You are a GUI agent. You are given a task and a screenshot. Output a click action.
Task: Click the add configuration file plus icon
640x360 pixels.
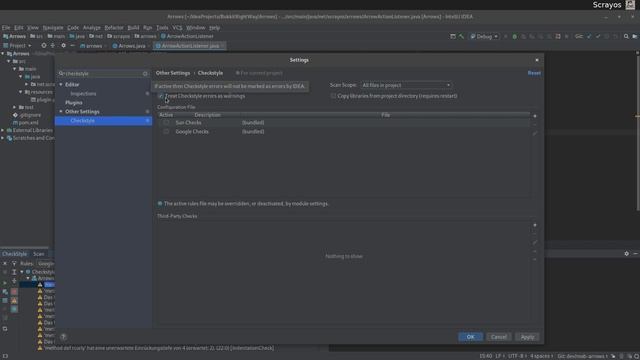point(535,116)
